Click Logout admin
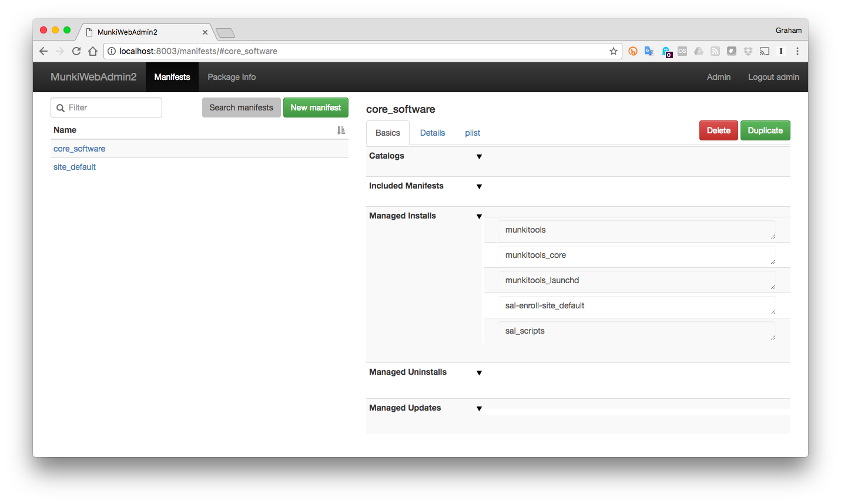 [773, 77]
